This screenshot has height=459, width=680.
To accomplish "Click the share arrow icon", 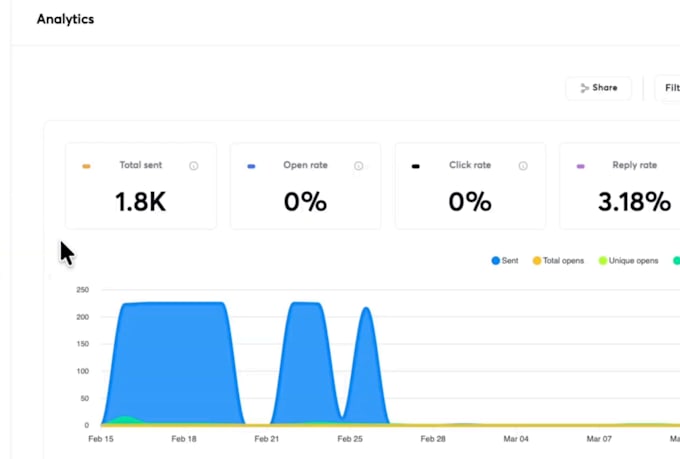I will click(585, 88).
